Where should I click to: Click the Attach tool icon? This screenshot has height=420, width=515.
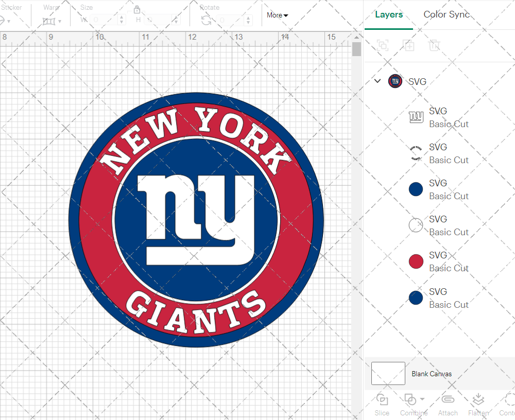(448, 399)
